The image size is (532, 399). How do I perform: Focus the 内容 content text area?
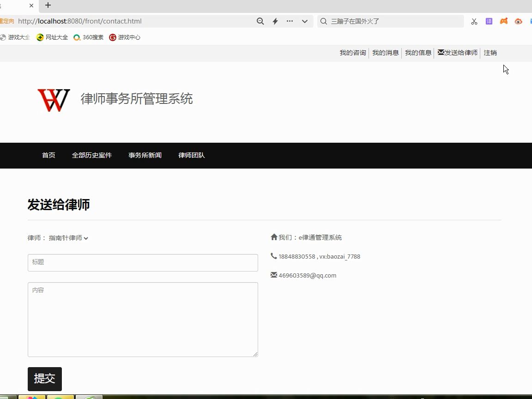point(143,319)
